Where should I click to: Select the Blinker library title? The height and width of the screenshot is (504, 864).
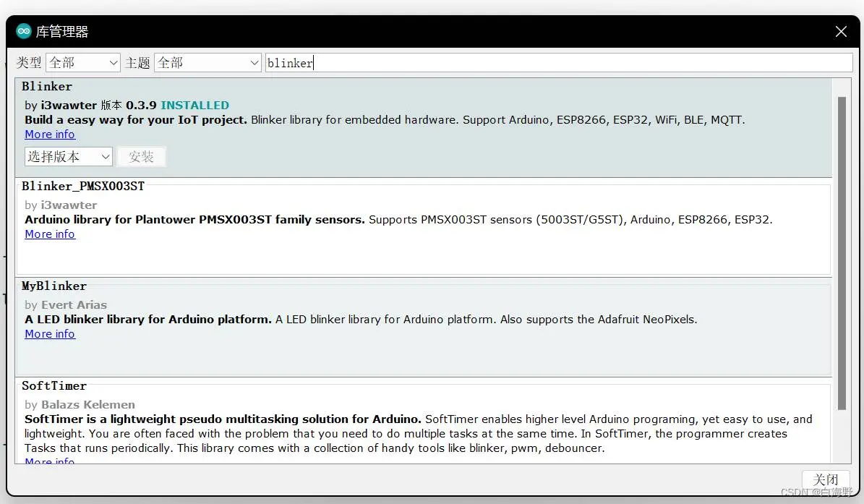[47, 87]
